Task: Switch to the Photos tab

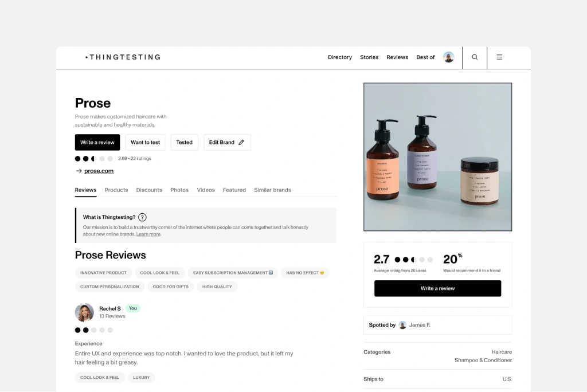Action: (179, 190)
